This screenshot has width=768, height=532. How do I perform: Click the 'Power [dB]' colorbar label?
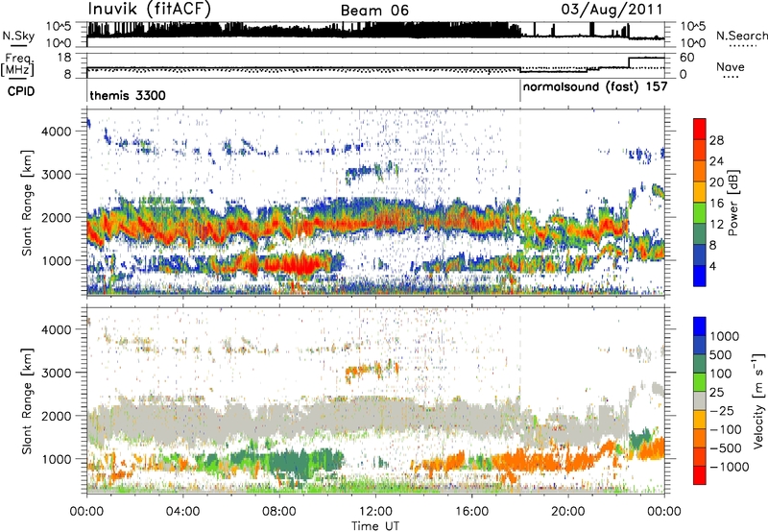pos(733,203)
